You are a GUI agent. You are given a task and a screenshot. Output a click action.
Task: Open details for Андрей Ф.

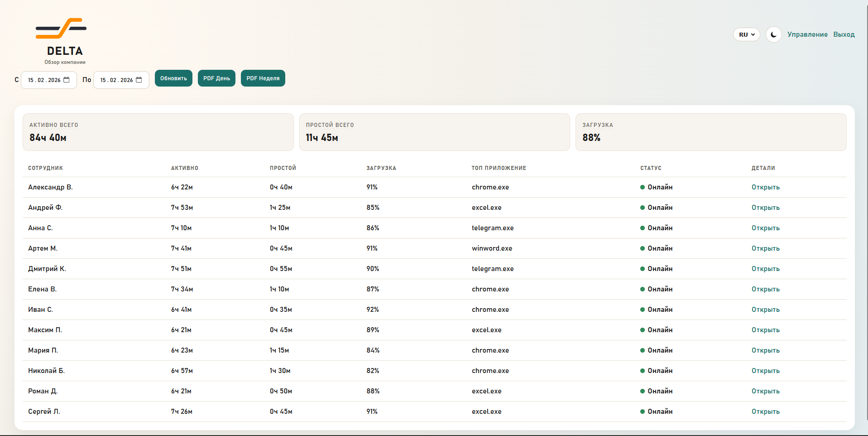coord(765,208)
